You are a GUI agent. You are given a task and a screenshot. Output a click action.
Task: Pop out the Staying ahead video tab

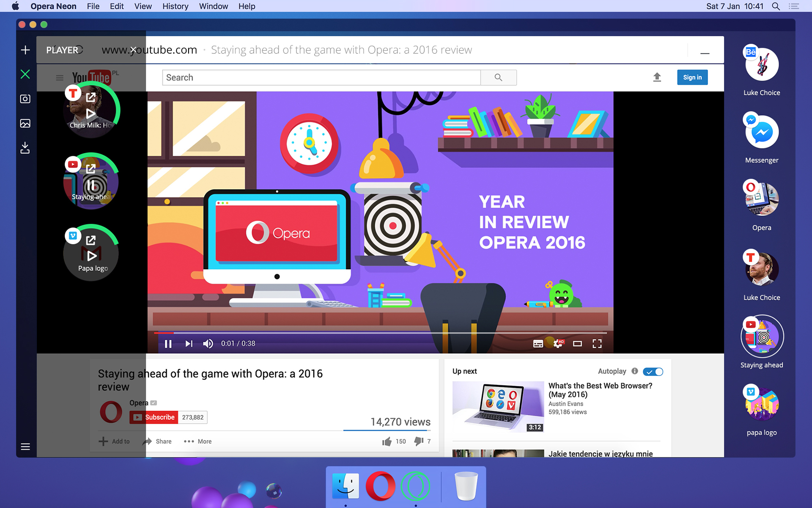point(91,168)
